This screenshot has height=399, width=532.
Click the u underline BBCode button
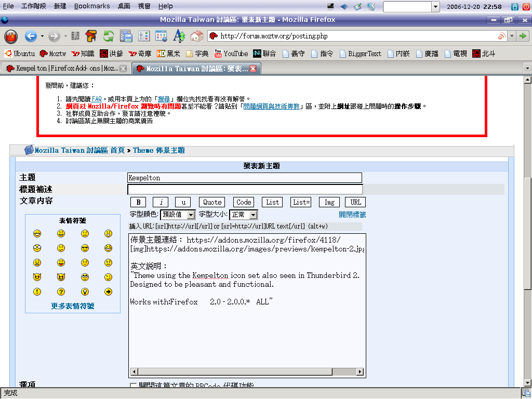pyautogui.click(x=183, y=202)
